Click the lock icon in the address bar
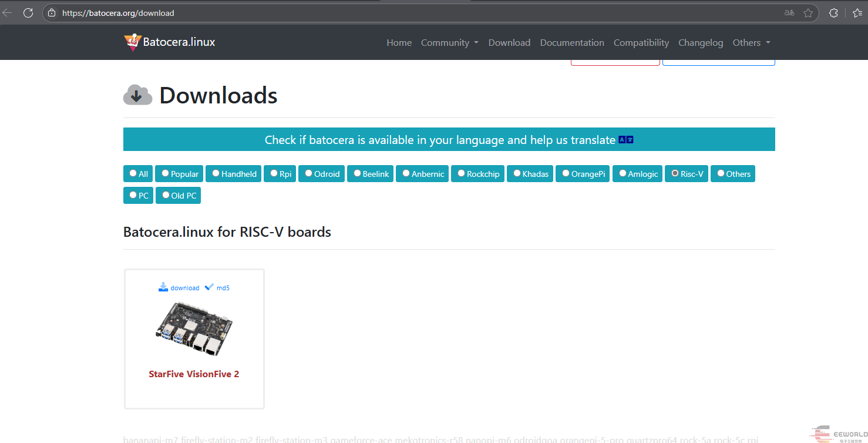 coord(52,13)
